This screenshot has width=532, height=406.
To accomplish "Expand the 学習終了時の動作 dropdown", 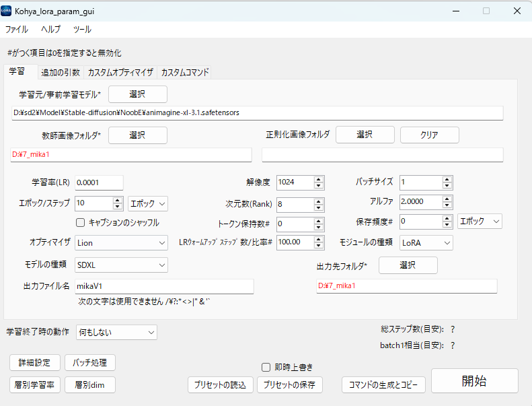I will pos(116,333).
